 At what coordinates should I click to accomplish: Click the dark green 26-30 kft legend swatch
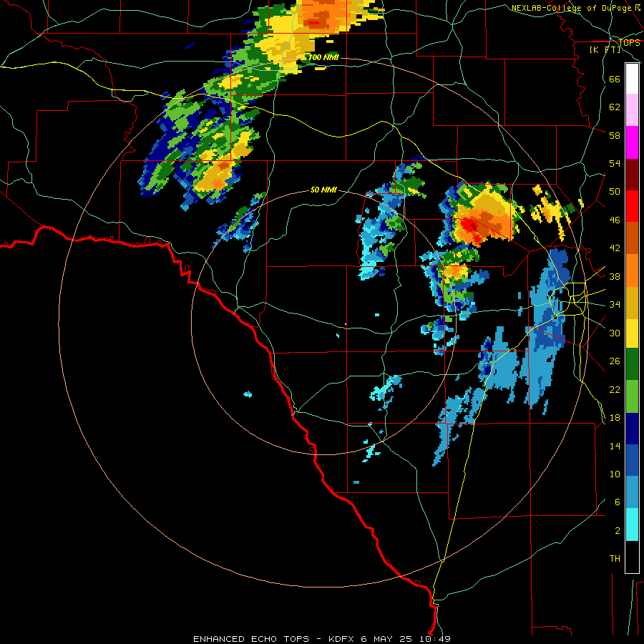pyautogui.click(x=632, y=364)
